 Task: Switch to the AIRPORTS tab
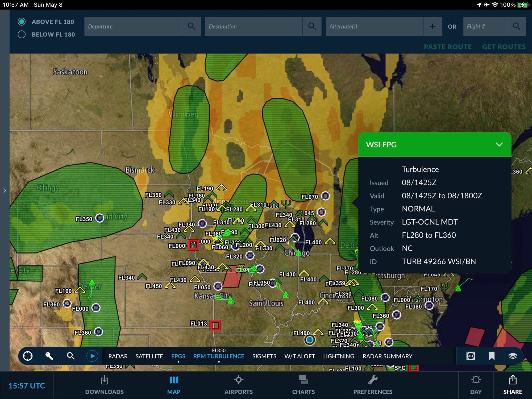238,385
